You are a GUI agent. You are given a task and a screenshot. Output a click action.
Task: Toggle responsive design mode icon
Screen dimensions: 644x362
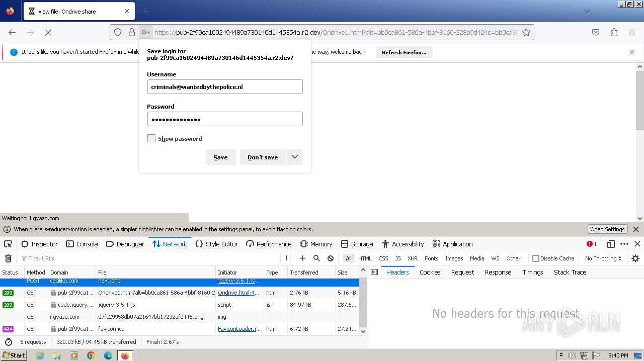(x=611, y=244)
